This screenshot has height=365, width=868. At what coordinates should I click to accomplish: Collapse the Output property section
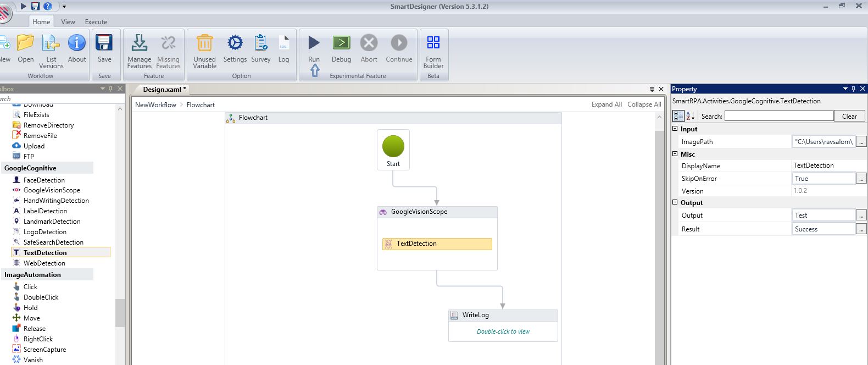coord(675,202)
